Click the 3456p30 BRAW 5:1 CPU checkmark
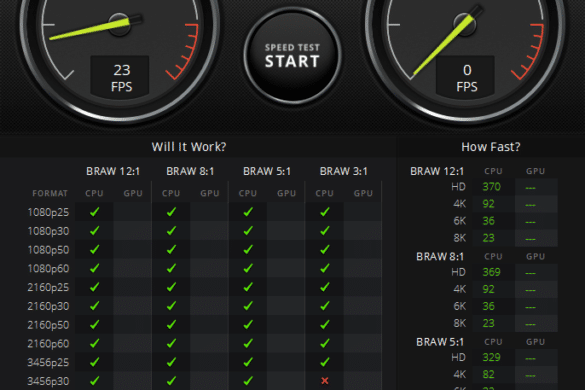Image resolution: width=585 pixels, height=390 pixels. click(x=248, y=381)
